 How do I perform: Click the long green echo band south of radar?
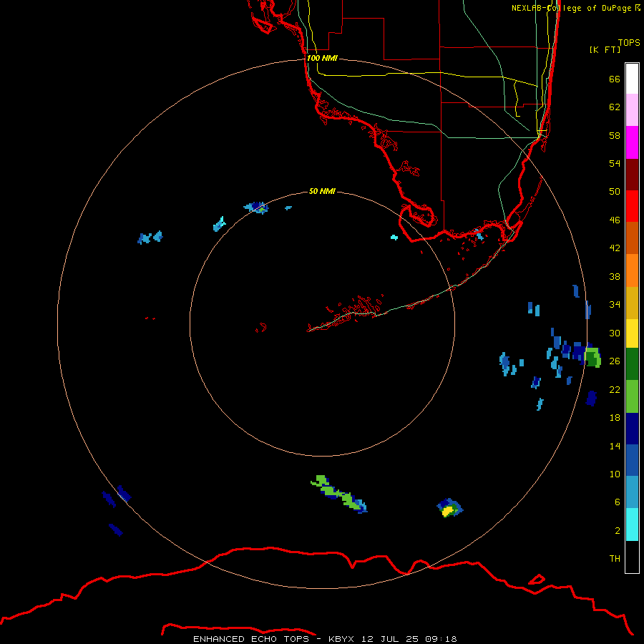coord(339,494)
